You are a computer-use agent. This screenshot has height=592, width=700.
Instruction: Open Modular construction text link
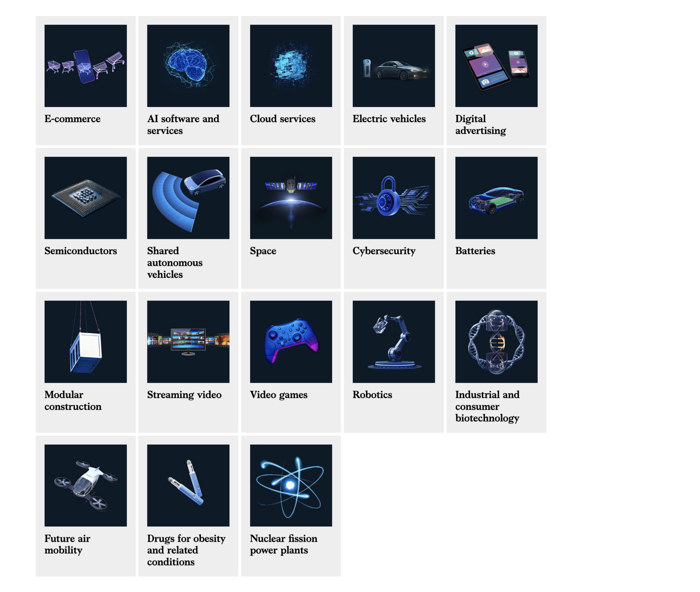click(x=73, y=401)
